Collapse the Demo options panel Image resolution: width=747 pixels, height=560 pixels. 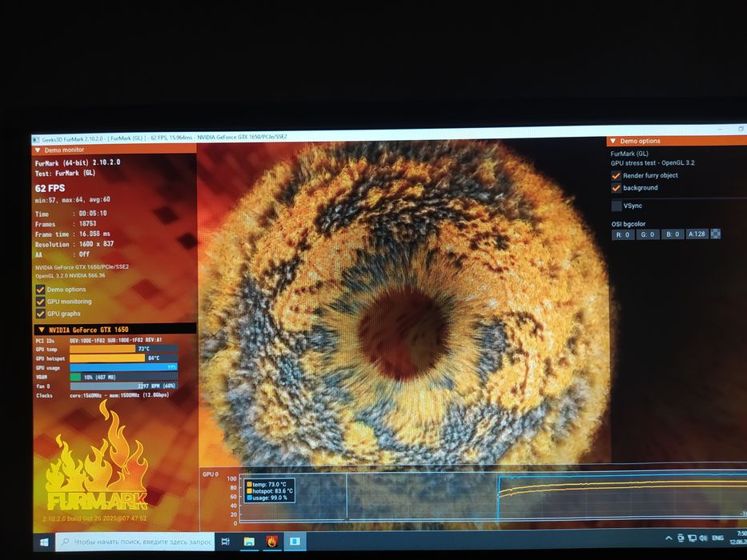click(613, 141)
